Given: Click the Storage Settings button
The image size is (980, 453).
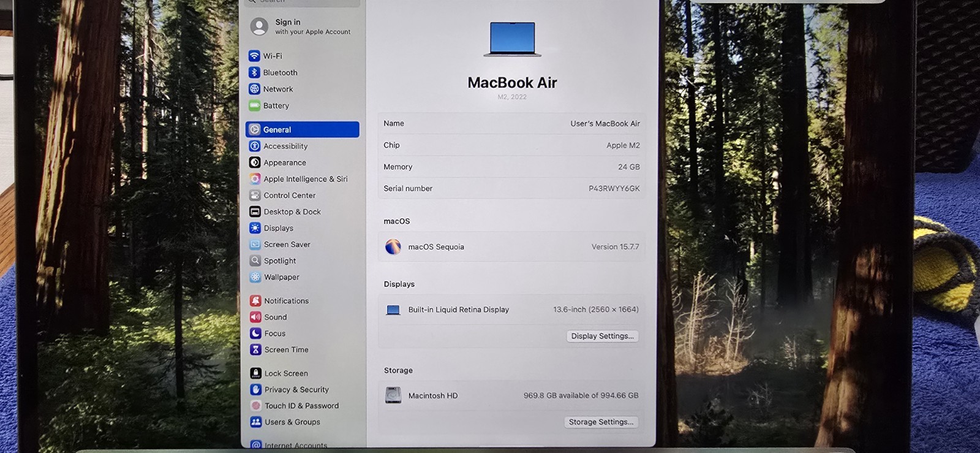Looking at the screenshot, I should click(601, 422).
